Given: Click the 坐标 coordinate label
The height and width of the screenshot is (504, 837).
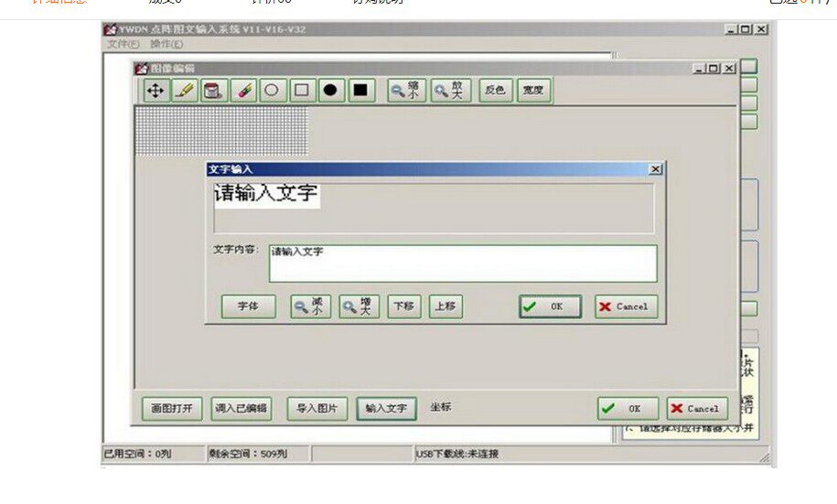Looking at the screenshot, I should click(x=441, y=407).
